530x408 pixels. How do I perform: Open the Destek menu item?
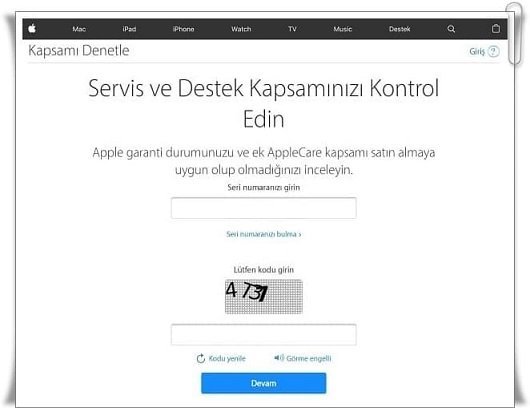pos(400,29)
